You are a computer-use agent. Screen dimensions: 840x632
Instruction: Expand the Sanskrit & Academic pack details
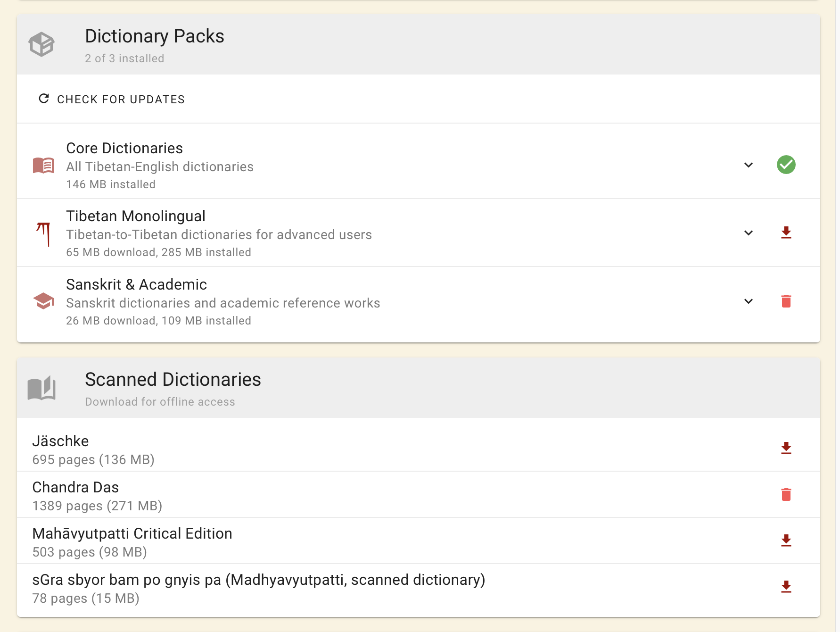(748, 300)
